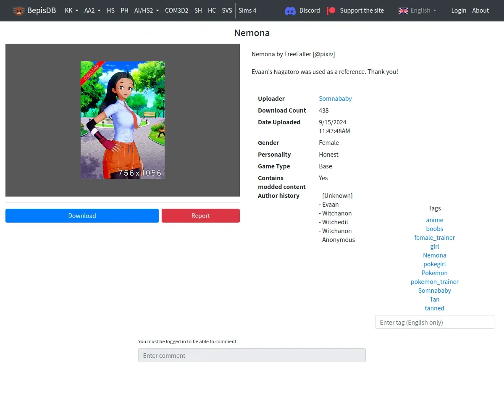Click the BepisDB logo icon
Screen dimensions: 504x420
[18, 10]
